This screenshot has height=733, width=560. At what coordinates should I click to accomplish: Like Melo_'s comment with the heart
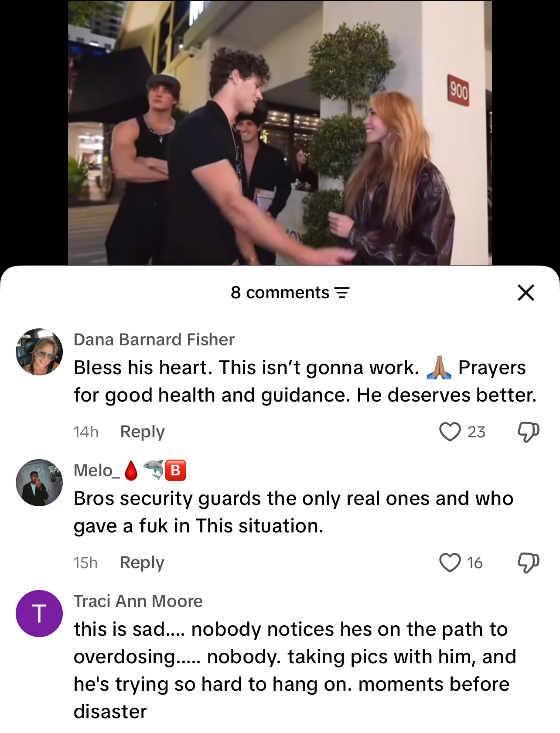[x=450, y=563]
